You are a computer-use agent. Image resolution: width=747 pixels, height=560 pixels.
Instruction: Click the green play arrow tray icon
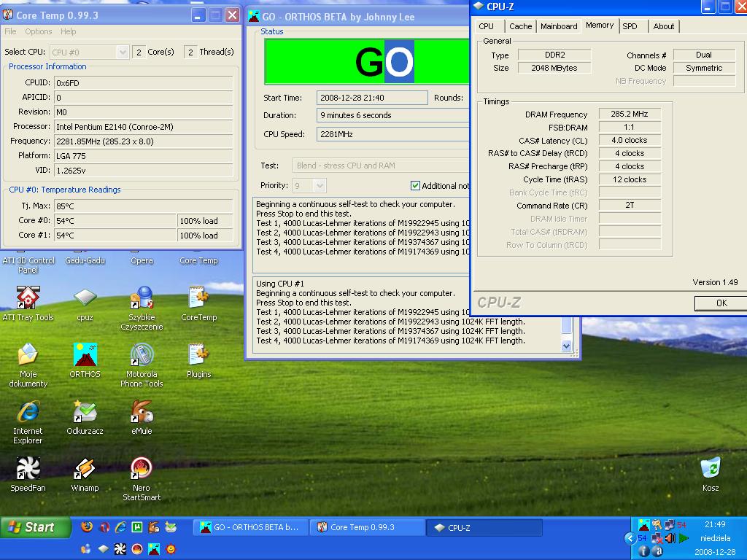[684, 538]
